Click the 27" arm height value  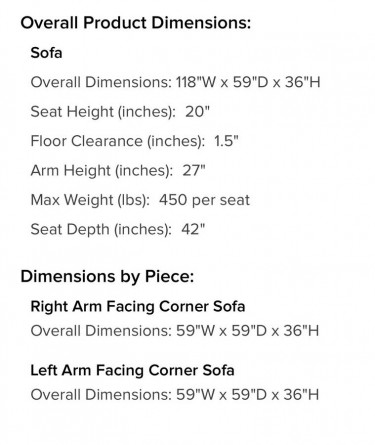point(194,171)
